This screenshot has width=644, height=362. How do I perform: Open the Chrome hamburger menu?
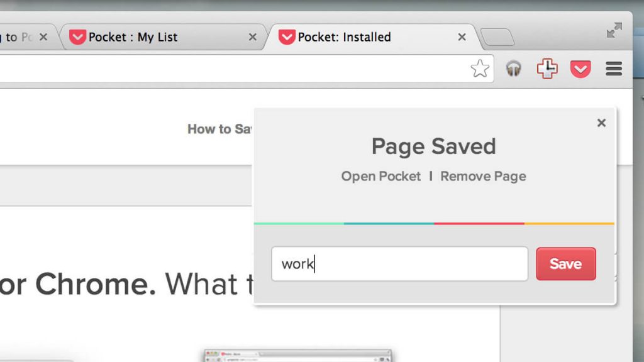click(x=614, y=69)
